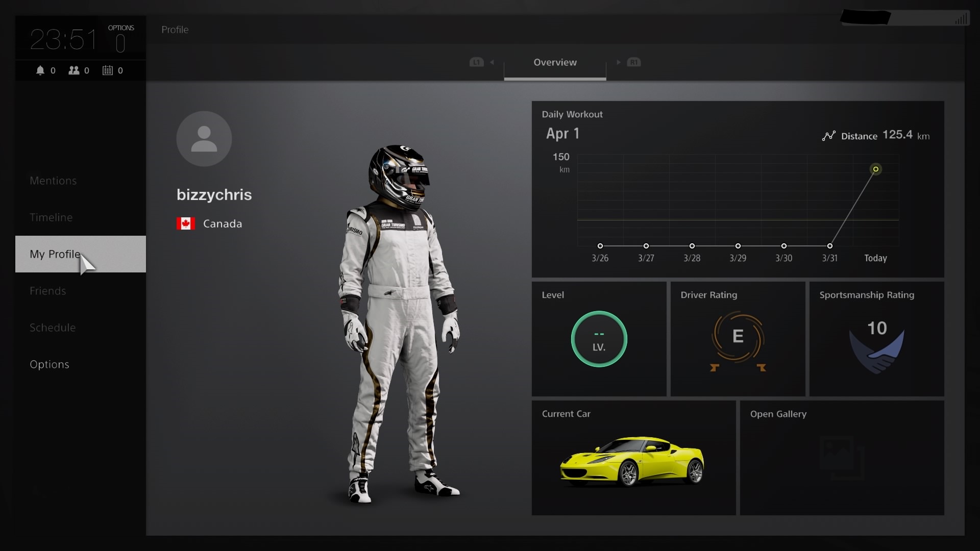980x551 pixels.
Task: Open the Friends menu entry
Action: click(x=48, y=291)
